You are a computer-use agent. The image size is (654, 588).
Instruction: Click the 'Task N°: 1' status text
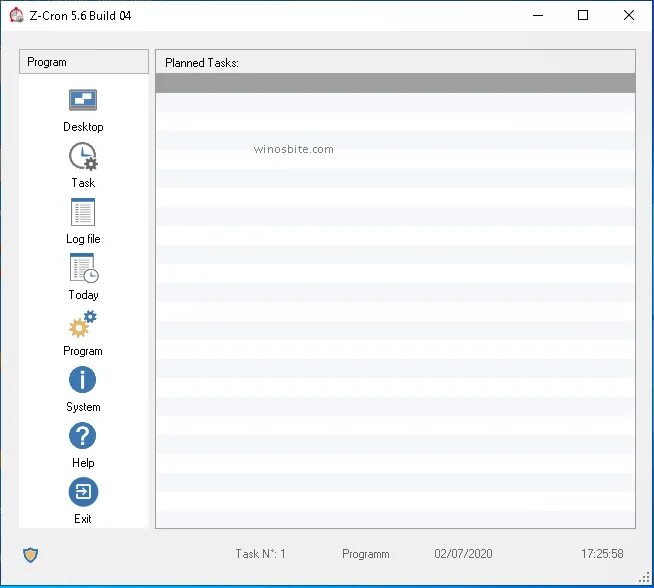click(x=260, y=554)
